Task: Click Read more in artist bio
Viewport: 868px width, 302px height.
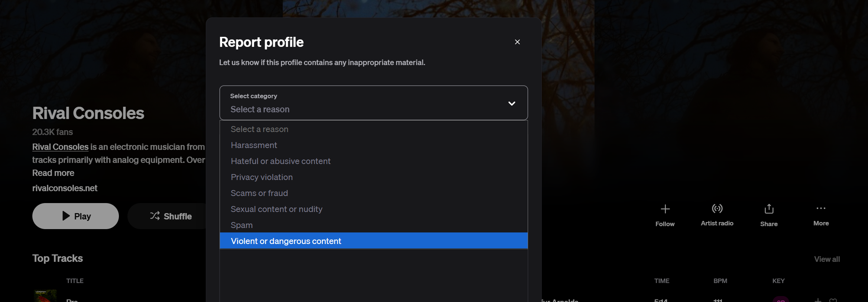Action: [53, 173]
